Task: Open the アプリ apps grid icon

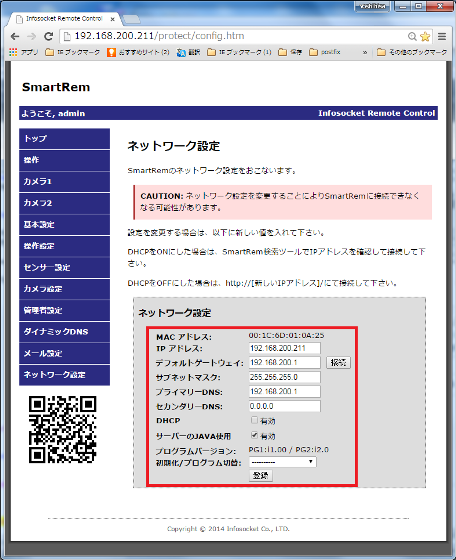Action: coord(13,52)
